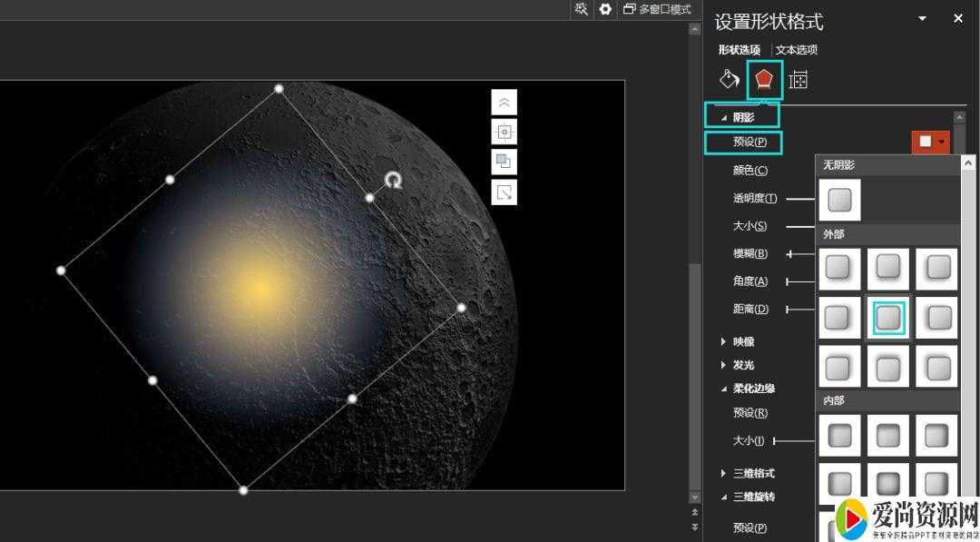Switch to the 文本选项 tab
Screen dimensions: 980x542
tap(797, 50)
